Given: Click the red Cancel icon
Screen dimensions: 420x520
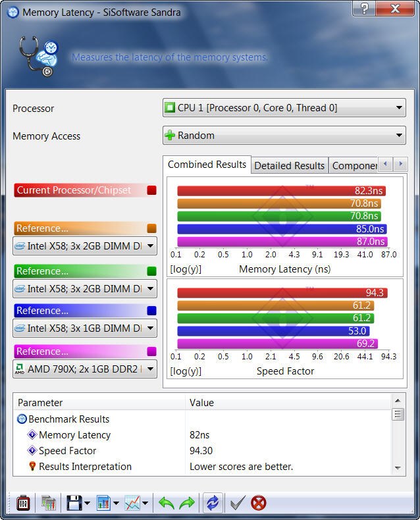Looking at the screenshot, I should 259,503.
